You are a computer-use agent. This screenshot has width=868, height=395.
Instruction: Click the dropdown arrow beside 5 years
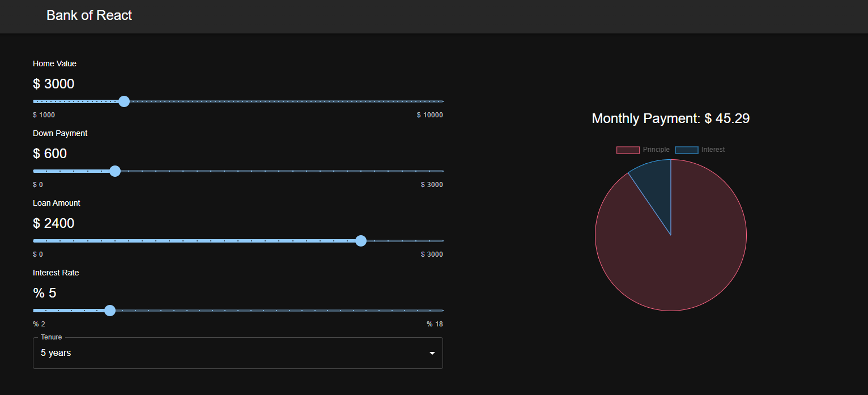click(432, 352)
